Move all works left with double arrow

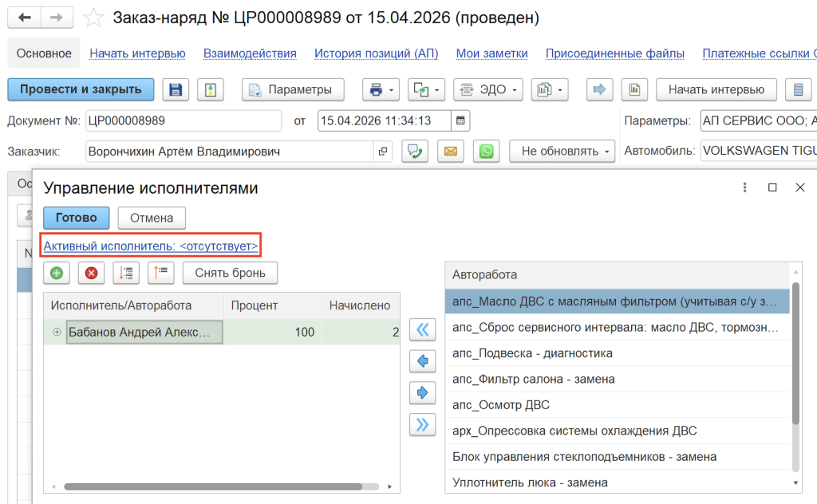tap(423, 329)
